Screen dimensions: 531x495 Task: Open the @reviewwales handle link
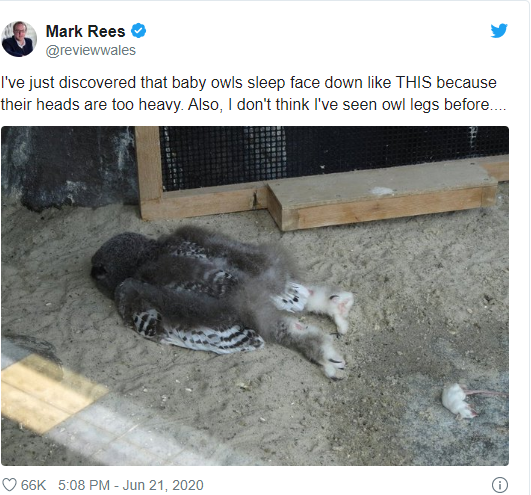coord(90,50)
